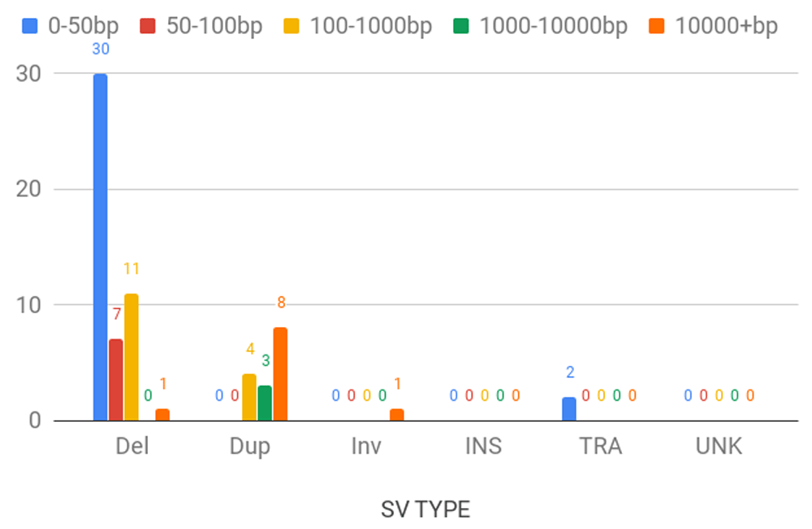Select the 100-1000bp legend label

pos(371,27)
